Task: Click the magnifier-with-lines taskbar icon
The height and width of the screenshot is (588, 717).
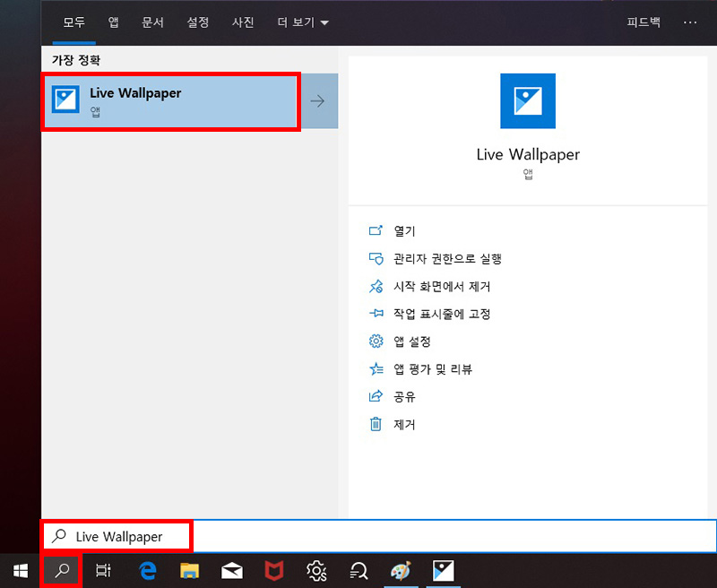Action: point(358,571)
